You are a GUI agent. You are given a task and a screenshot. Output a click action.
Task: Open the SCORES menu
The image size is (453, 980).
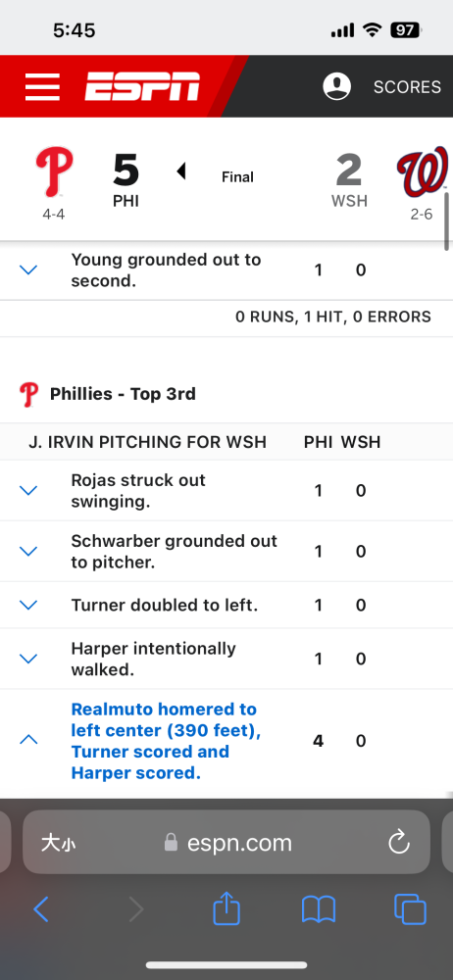pos(407,87)
